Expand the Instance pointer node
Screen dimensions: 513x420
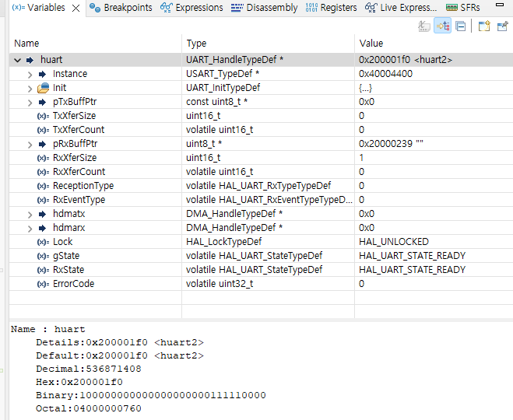[x=30, y=75]
